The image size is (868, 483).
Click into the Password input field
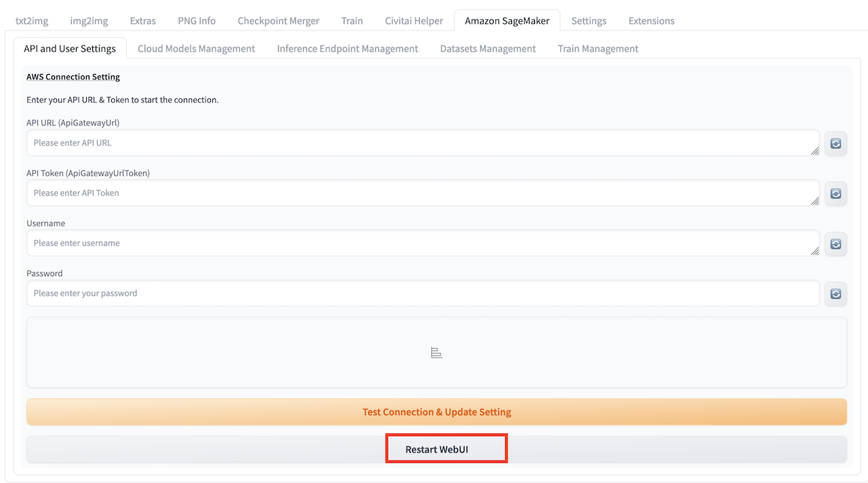pos(420,293)
